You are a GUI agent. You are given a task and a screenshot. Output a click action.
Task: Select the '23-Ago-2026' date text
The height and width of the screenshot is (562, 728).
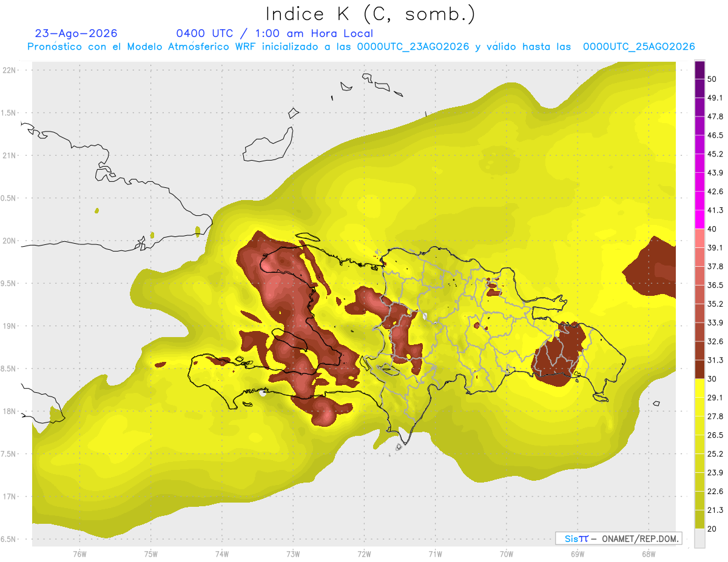point(76,33)
